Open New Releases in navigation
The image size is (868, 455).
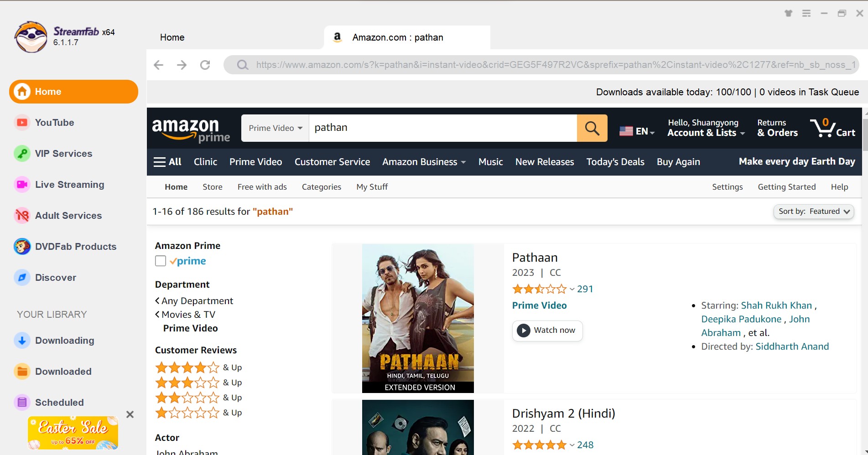pos(545,162)
